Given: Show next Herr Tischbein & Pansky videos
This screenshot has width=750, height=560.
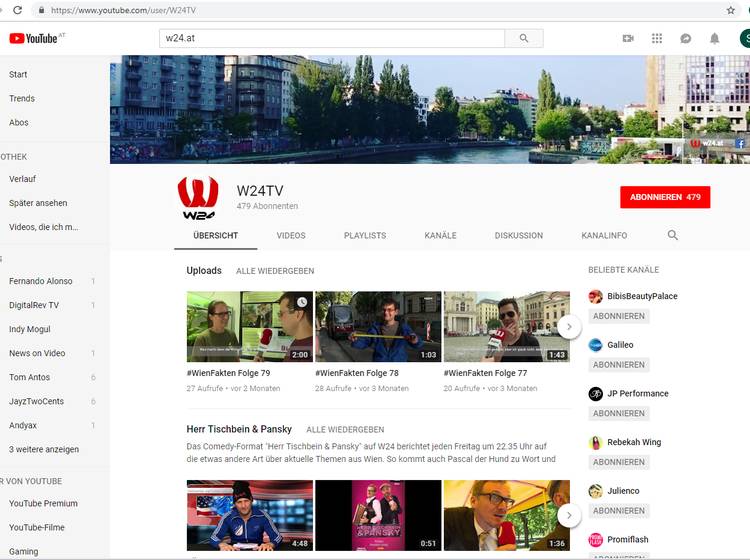Looking at the screenshot, I should 569,516.
